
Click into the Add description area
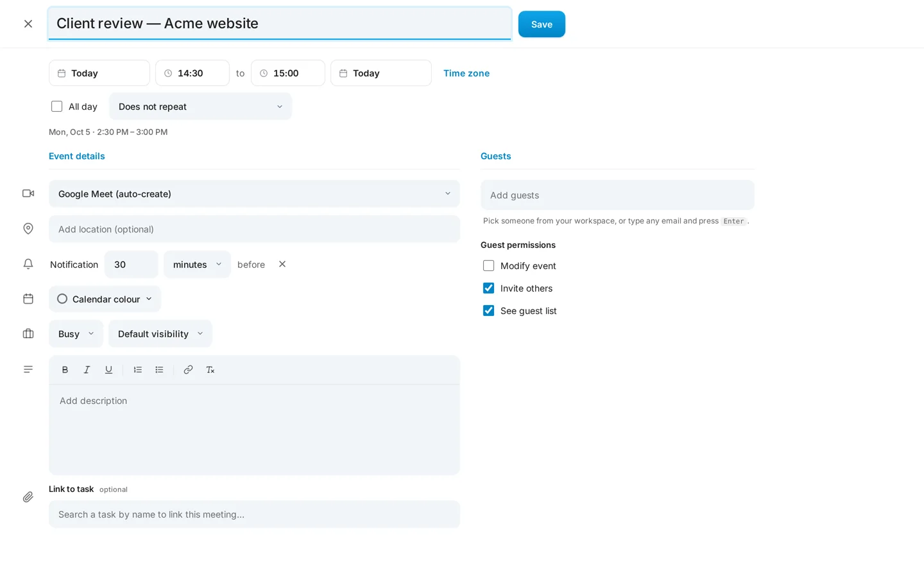254,430
